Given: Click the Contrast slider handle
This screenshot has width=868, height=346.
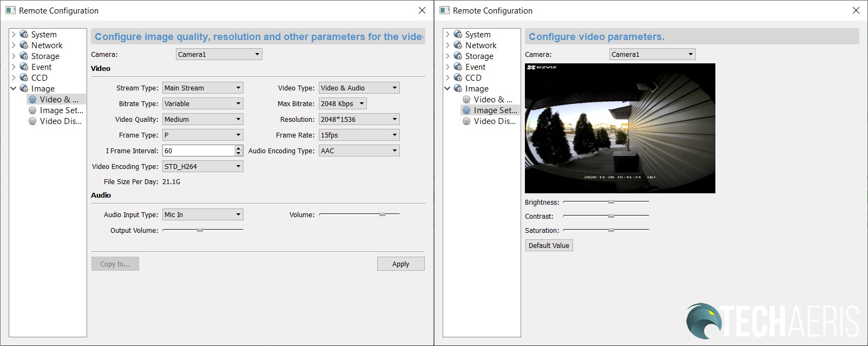Looking at the screenshot, I should pos(611,216).
